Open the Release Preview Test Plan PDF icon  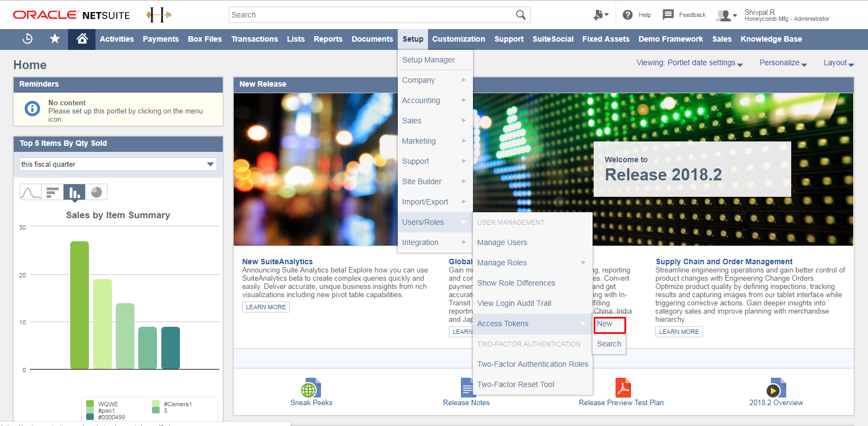pos(623,388)
